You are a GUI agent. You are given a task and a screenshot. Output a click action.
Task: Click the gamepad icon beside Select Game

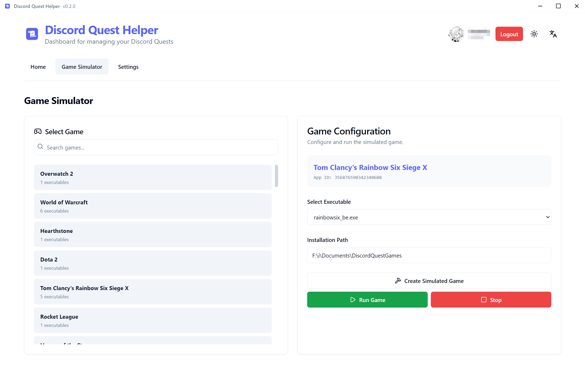point(38,131)
